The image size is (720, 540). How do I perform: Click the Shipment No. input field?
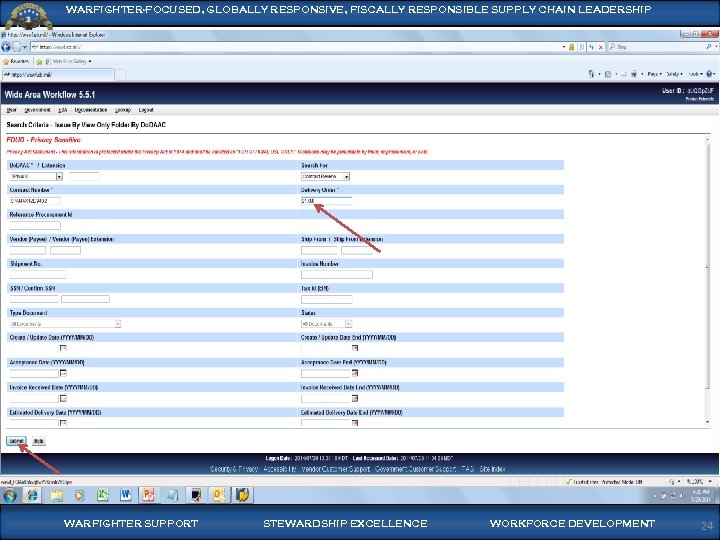click(x=38, y=275)
